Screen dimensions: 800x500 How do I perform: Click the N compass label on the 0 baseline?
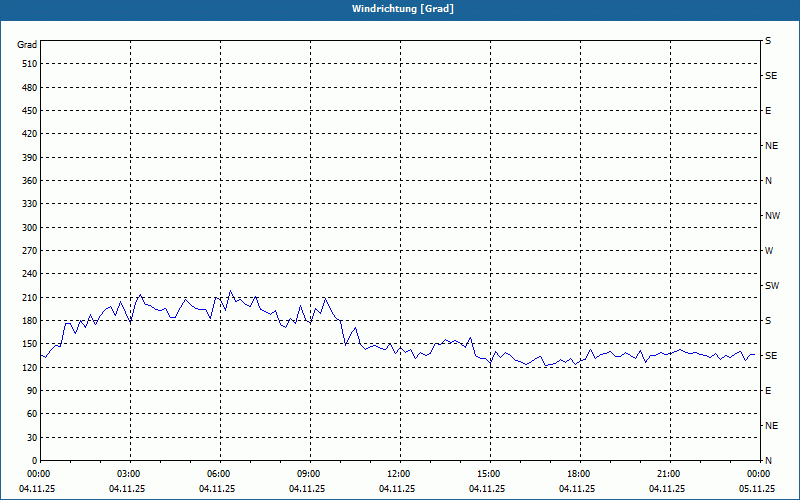point(768,461)
